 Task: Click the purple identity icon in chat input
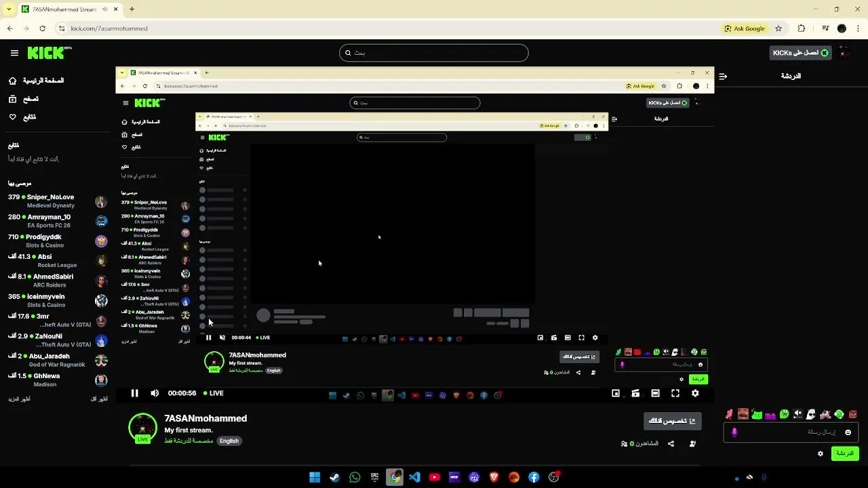pyautogui.click(x=734, y=432)
